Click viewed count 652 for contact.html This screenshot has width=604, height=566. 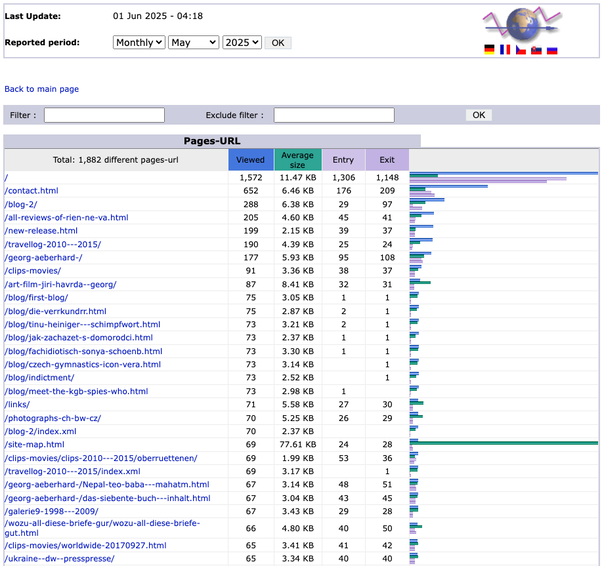(251, 191)
